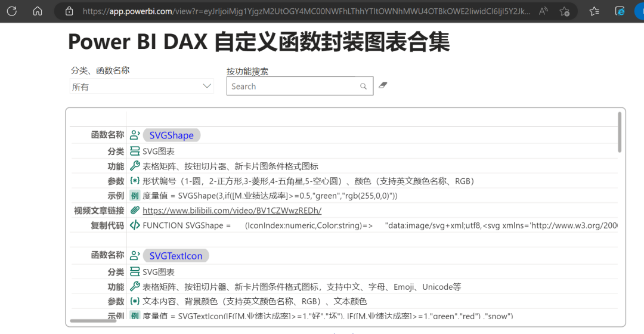Open the Favorites list icon
The width and height of the screenshot is (644, 334).
click(594, 11)
